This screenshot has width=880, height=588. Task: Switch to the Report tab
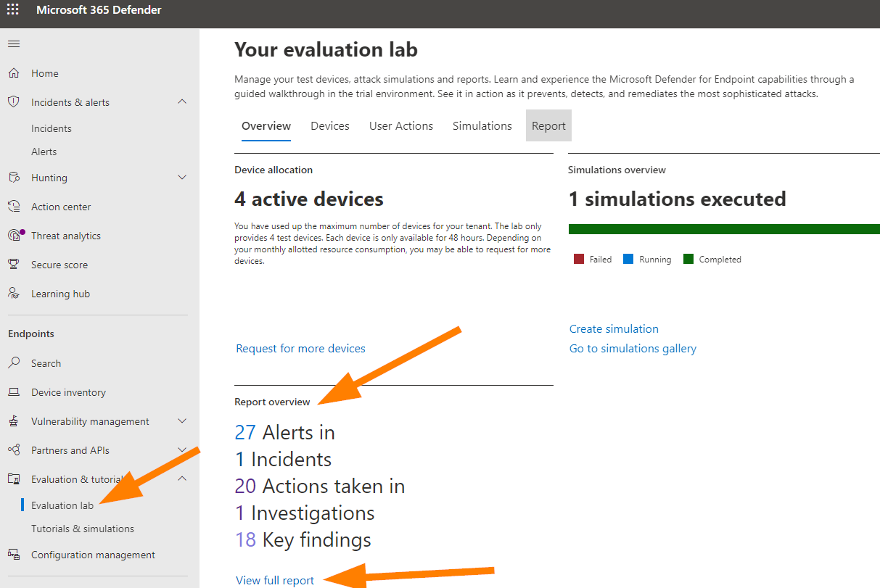[548, 125]
